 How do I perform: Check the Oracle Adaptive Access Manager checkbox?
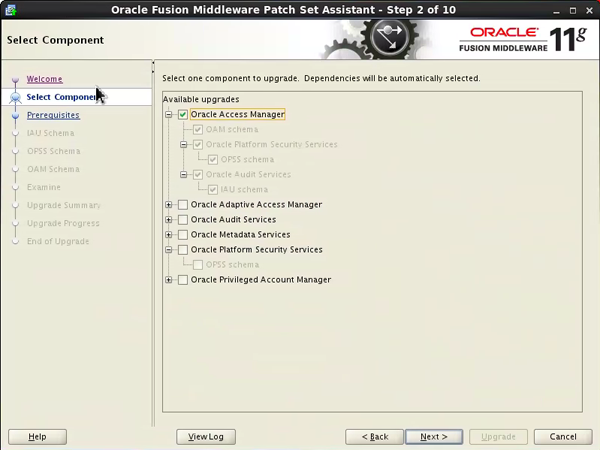click(x=183, y=205)
